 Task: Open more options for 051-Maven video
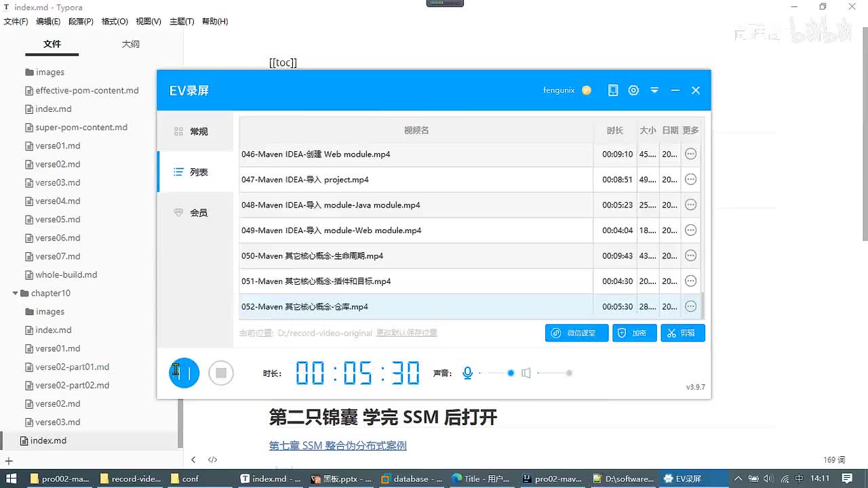click(x=690, y=281)
